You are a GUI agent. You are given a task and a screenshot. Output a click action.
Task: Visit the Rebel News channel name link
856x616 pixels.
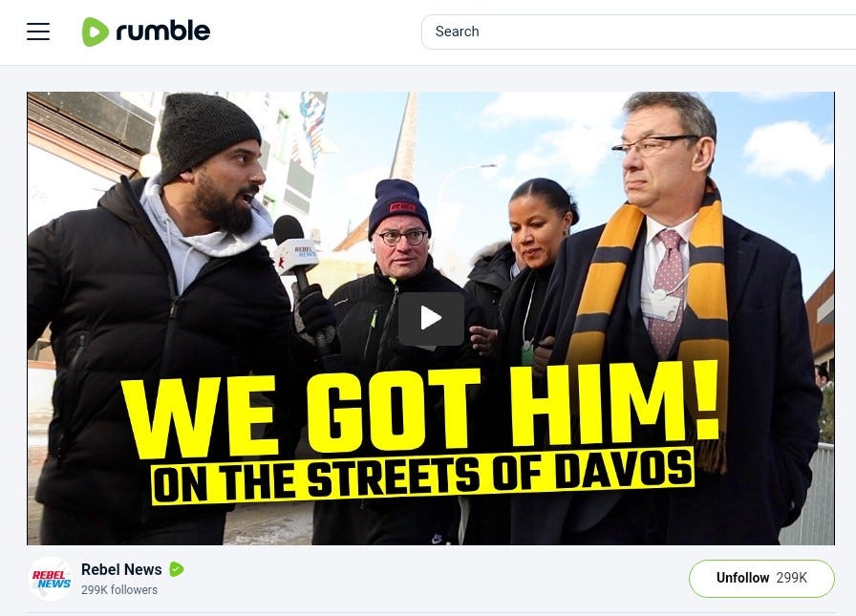coord(121,569)
